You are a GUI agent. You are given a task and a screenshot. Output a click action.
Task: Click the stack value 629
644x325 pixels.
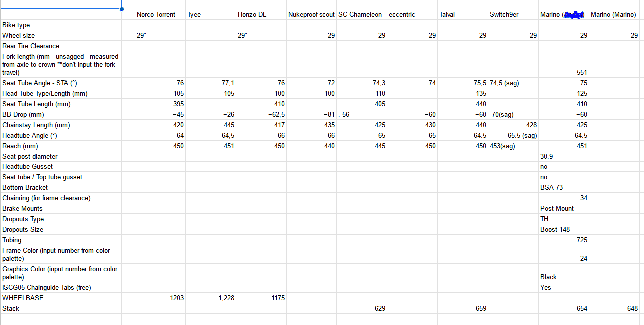point(362,309)
